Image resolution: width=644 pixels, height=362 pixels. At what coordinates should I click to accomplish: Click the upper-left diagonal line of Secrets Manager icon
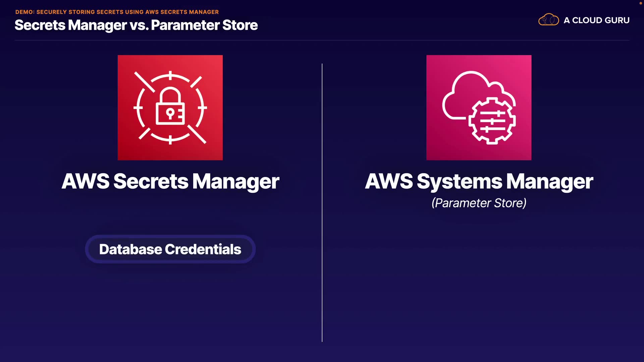click(x=144, y=81)
